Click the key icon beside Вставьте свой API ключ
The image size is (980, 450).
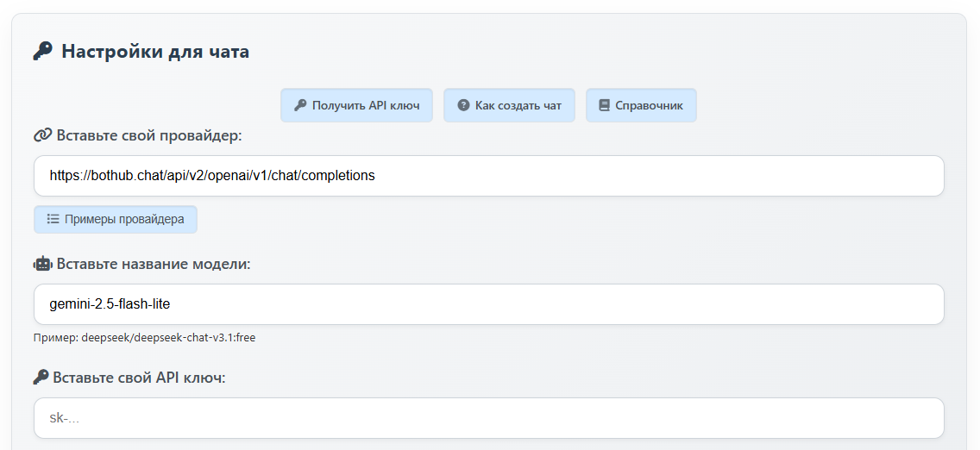[x=41, y=377]
